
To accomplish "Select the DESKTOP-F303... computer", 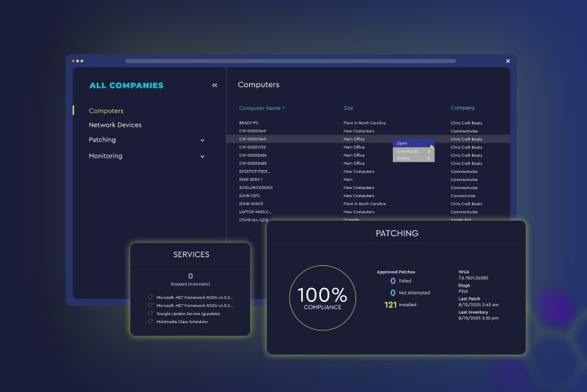I will point(254,171).
